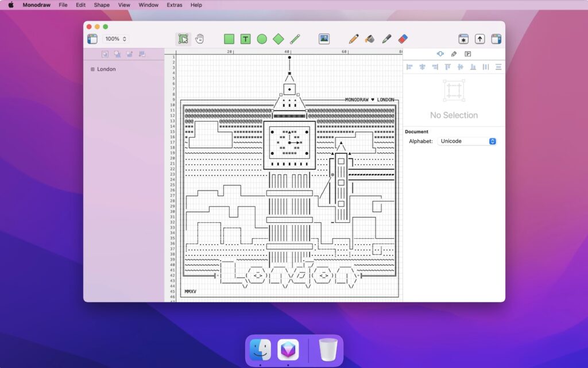Select the Ellipse tool
588x368 pixels.
click(x=261, y=39)
